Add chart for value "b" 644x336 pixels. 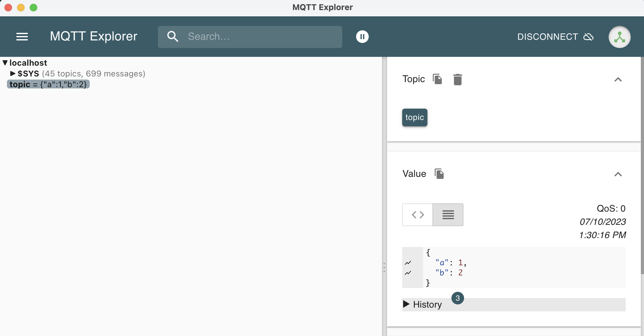[408, 273]
